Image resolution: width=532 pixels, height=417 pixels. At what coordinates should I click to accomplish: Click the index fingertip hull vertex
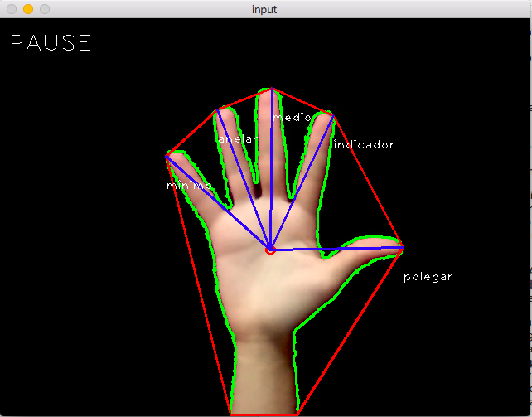pyautogui.click(x=333, y=116)
